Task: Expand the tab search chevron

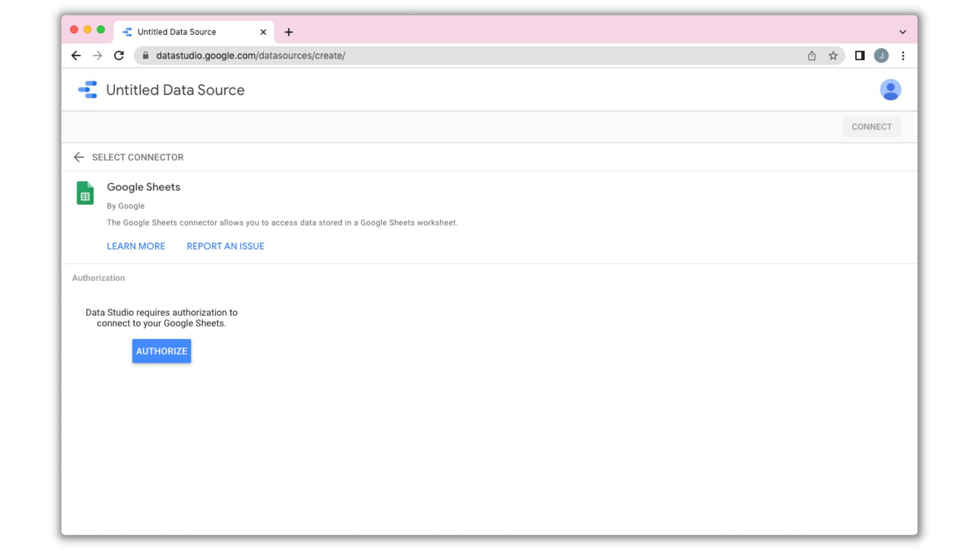Action: point(902,32)
